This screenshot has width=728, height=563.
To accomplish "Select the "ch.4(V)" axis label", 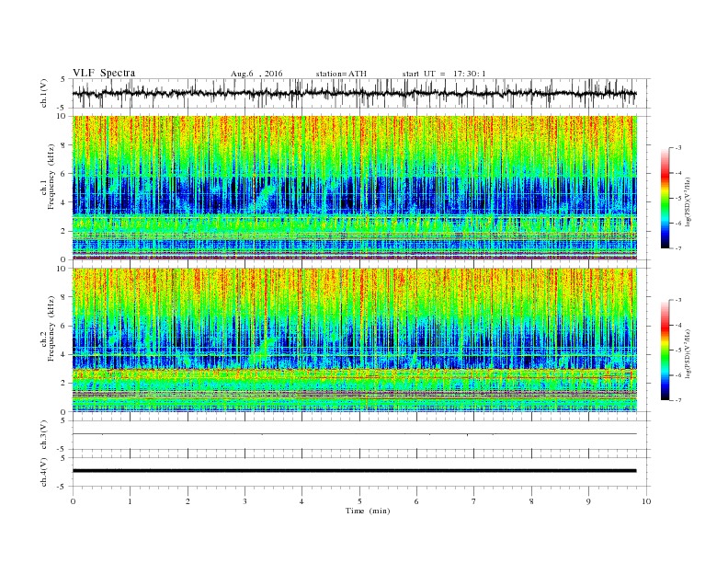I will click(x=43, y=472).
